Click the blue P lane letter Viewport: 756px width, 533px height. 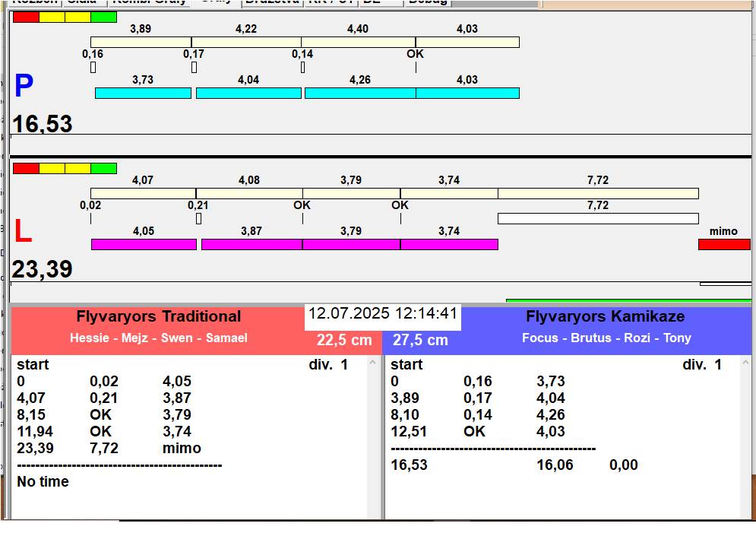tap(24, 87)
